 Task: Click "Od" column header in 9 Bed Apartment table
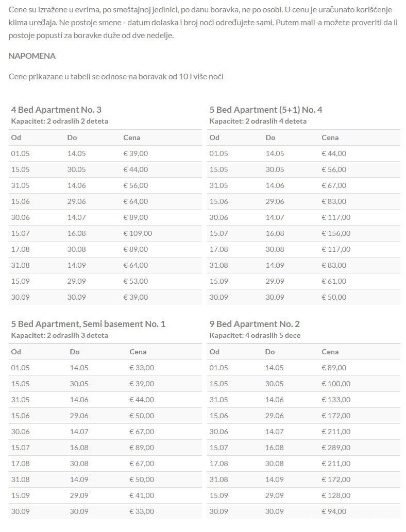(214, 352)
